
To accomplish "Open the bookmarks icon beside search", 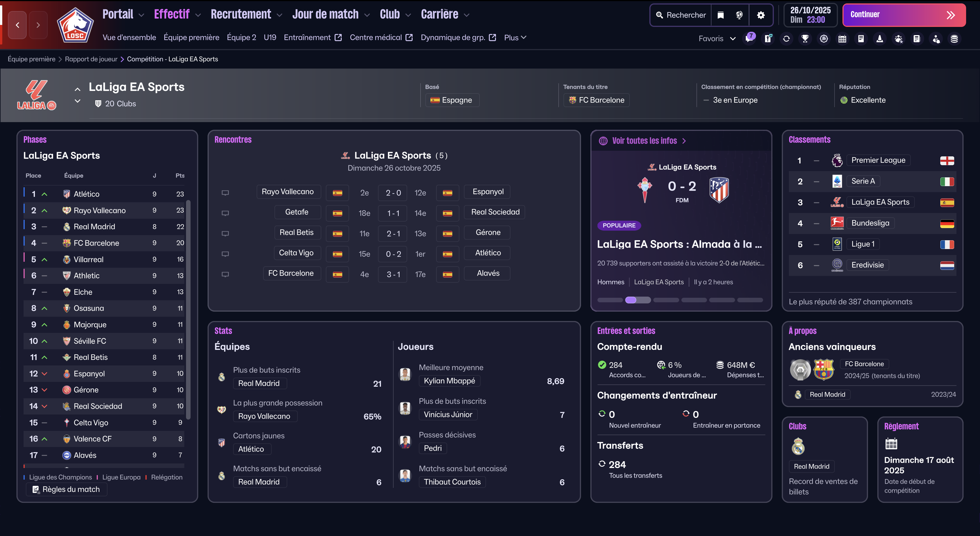I will click(x=720, y=15).
